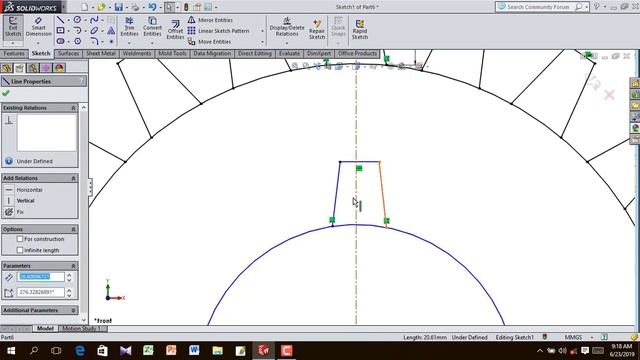Screen dimensions: 640x360
Task: Click Mirror Entities
Action: (210, 20)
